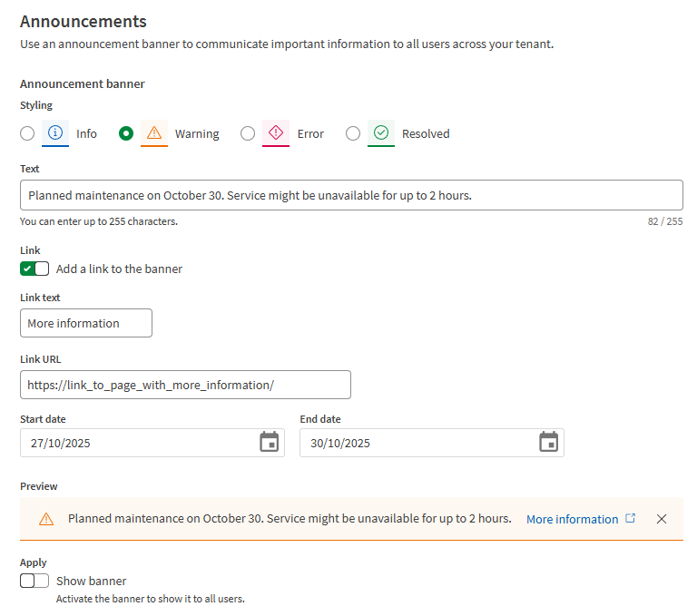Select the Info styling radio button
Image resolution: width=697 pixels, height=616 pixels.
click(x=27, y=133)
